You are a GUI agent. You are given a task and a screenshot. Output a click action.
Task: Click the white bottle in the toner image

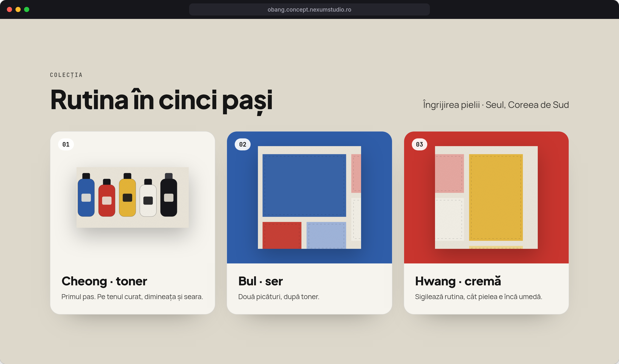[x=148, y=198]
